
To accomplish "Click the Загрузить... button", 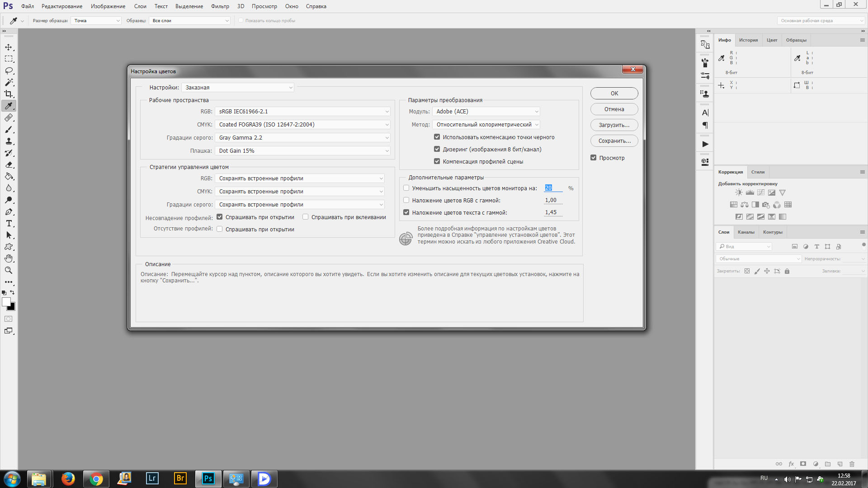I will point(614,125).
